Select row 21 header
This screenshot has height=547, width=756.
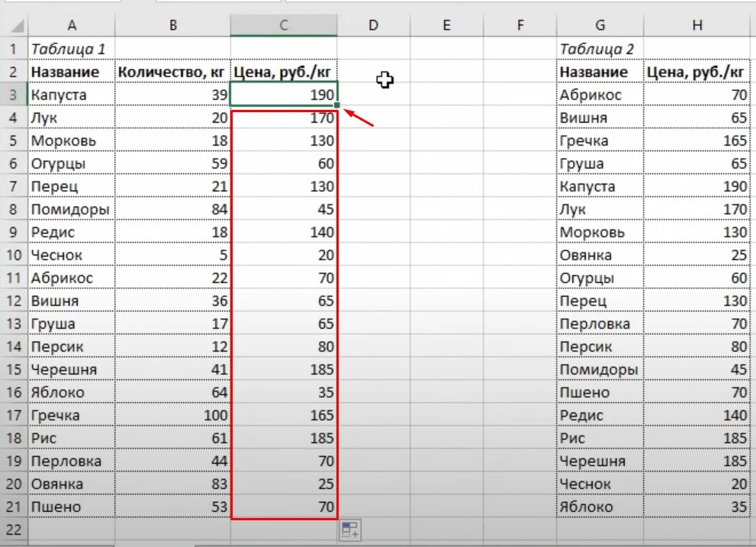coord(13,507)
